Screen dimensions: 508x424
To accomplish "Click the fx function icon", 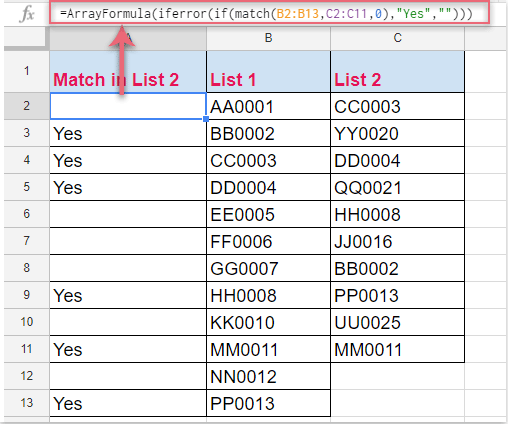I will coord(27,14).
